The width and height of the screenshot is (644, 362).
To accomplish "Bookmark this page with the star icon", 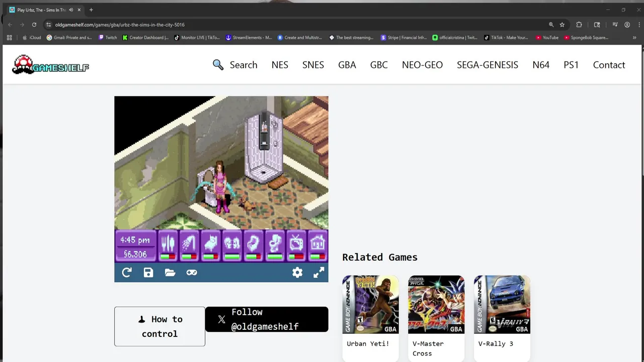I will (x=562, y=25).
